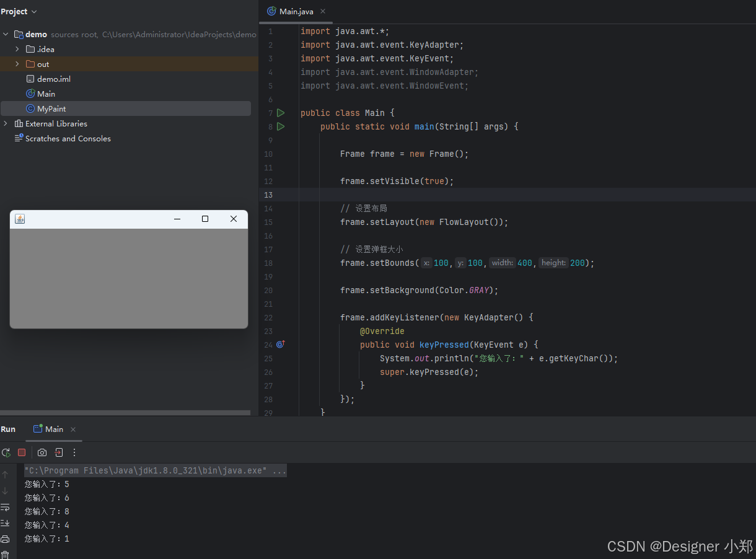This screenshot has width=756, height=559.
Task: Click console output '您输入了: 5'
Action: click(x=47, y=484)
